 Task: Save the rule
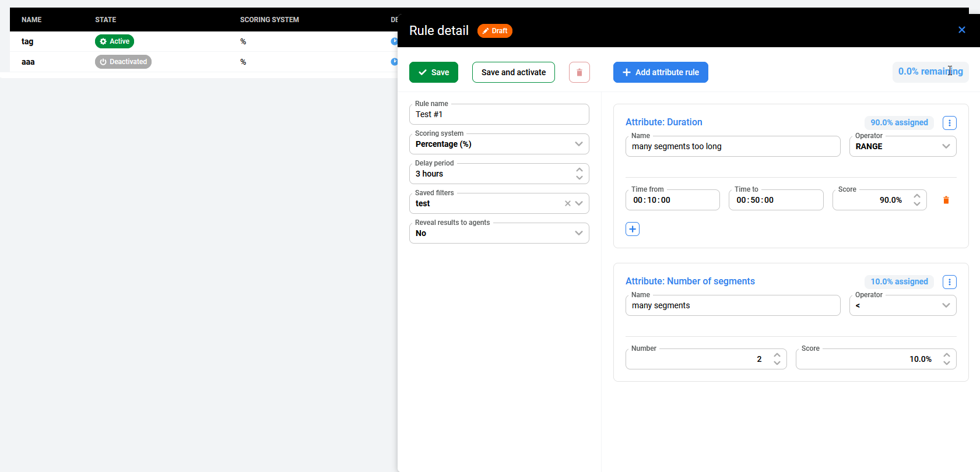(x=434, y=72)
